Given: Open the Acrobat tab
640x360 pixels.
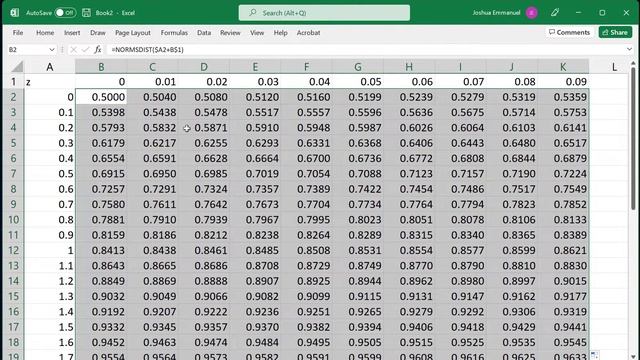Looking at the screenshot, I should (x=308, y=33).
